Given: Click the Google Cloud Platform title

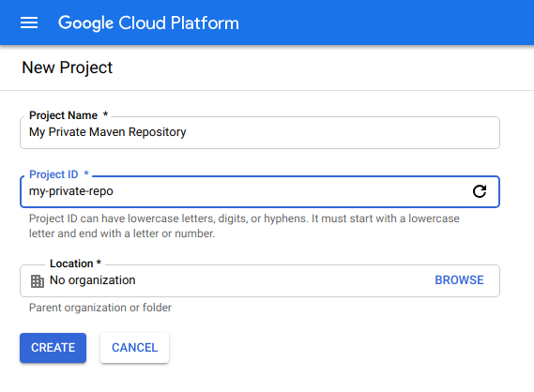Looking at the screenshot, I should [148, 23].
